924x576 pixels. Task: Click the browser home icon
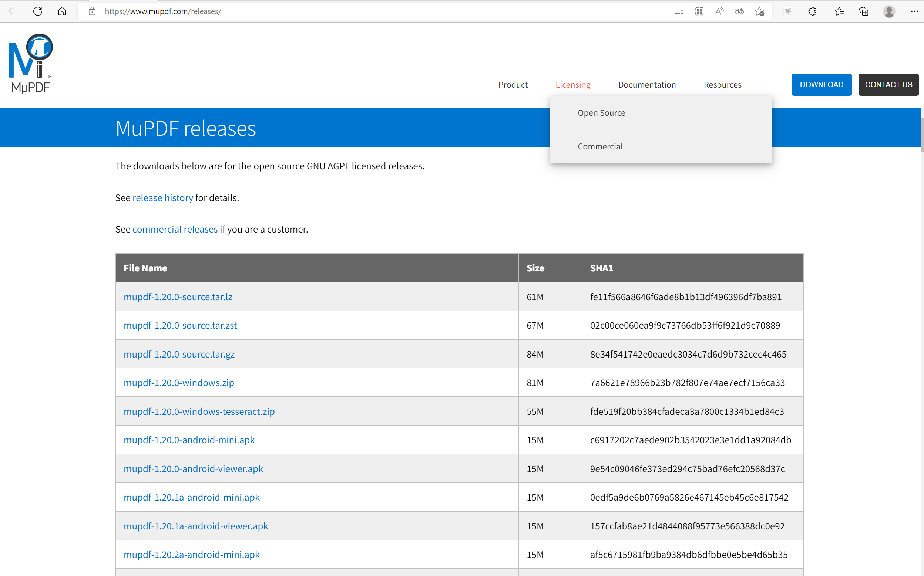coord(62,11)
